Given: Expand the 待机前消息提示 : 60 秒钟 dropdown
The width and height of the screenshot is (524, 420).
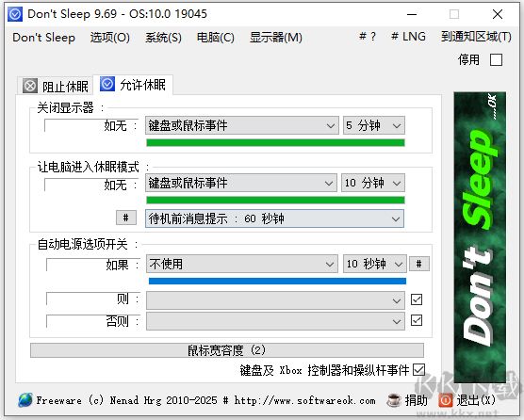Looking at the screenshot, I should click(x=274, y=218).
